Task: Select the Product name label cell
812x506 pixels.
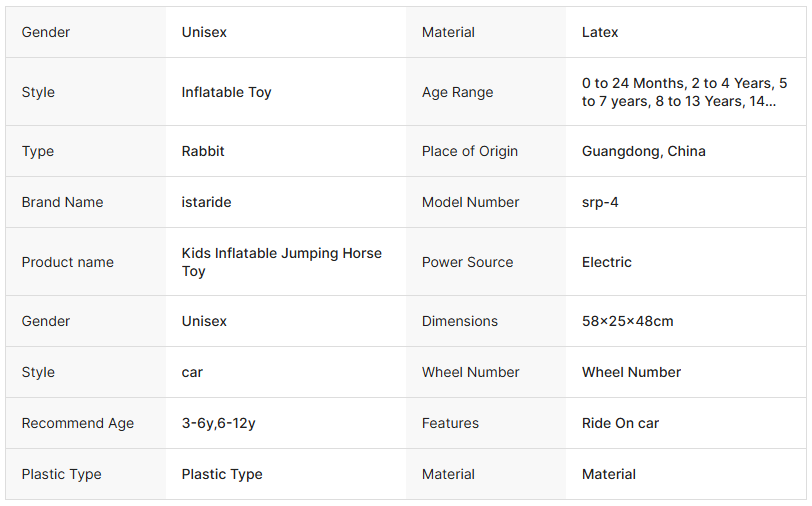Action: click(86, 262)
